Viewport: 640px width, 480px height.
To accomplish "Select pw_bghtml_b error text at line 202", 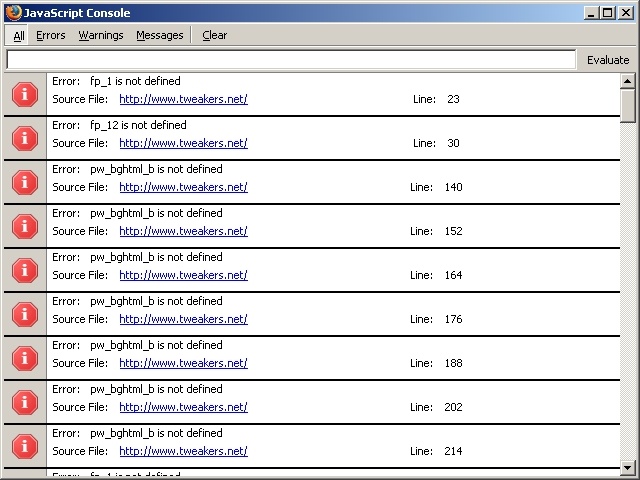I will click(156, 389).
